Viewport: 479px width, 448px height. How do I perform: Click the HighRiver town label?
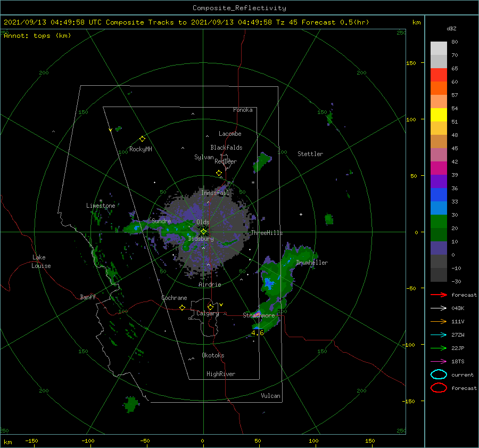pos(221,374)
